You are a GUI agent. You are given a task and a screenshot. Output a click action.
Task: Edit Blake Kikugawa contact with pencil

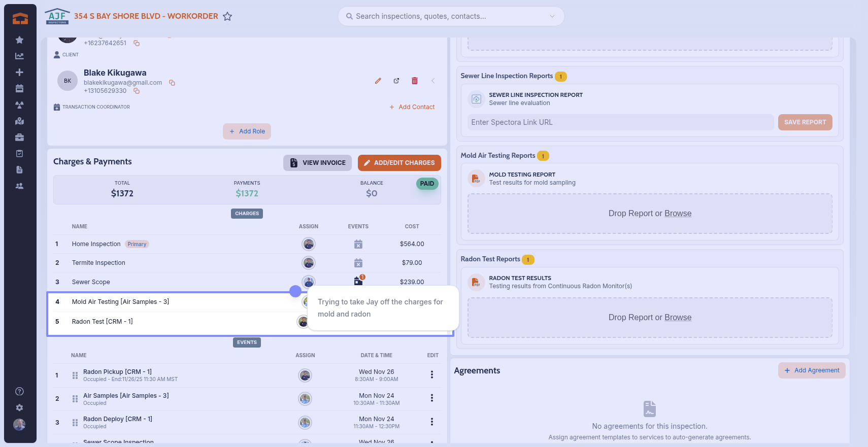coord(378,81)
